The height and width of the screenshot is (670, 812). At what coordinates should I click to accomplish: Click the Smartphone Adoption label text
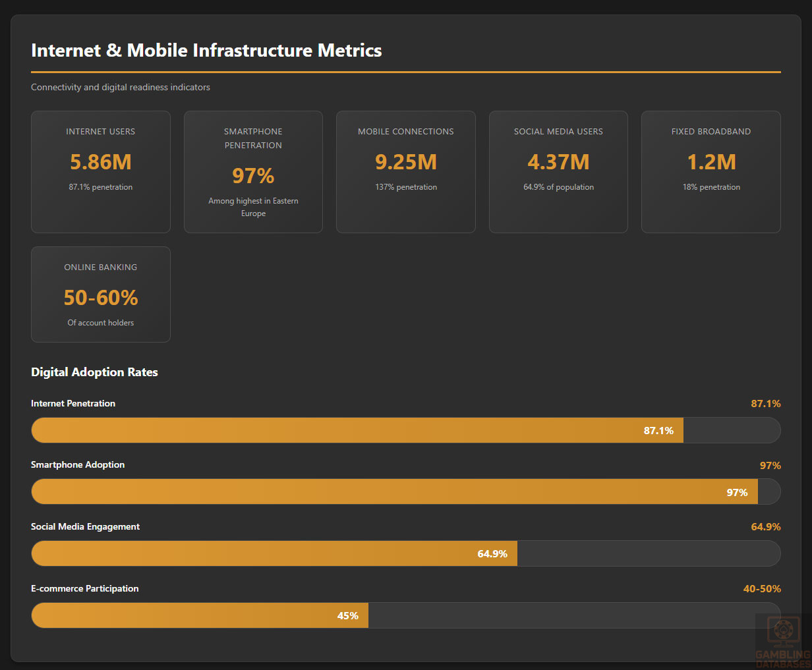78,465
